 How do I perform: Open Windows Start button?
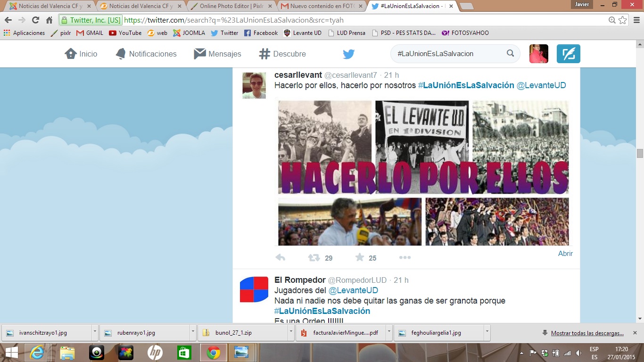coord(11,353)
